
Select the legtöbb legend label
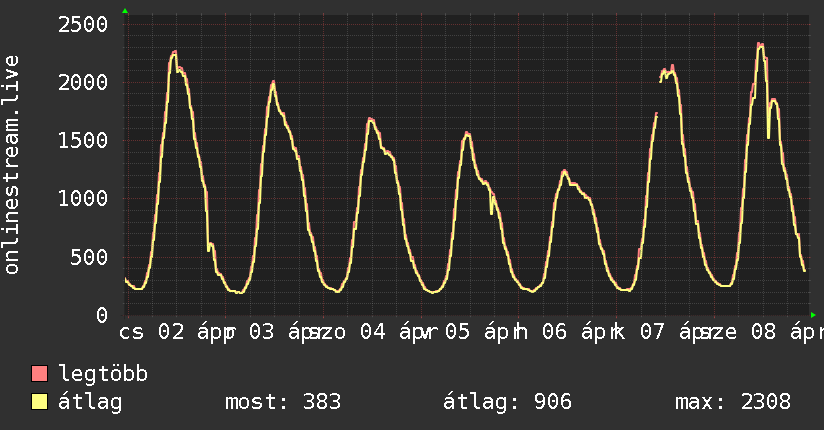104,375
